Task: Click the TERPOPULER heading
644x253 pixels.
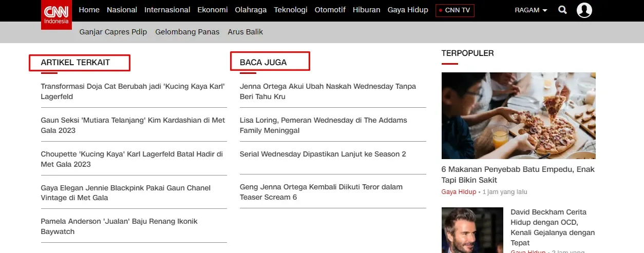Action: click(x=468, y=53)
